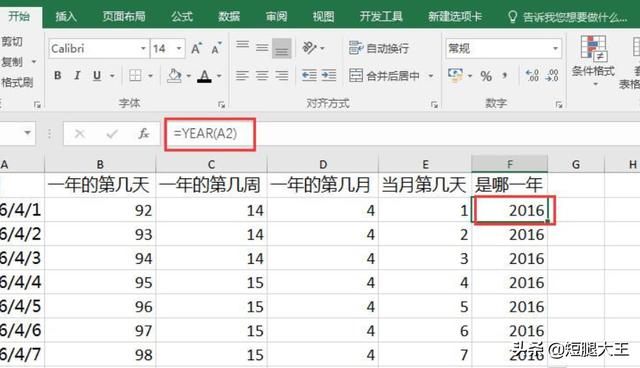
Task: Select column F header
Action: [509, 164]
